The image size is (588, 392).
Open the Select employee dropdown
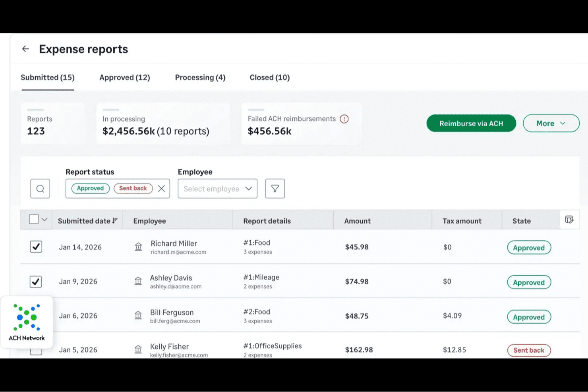218,189
